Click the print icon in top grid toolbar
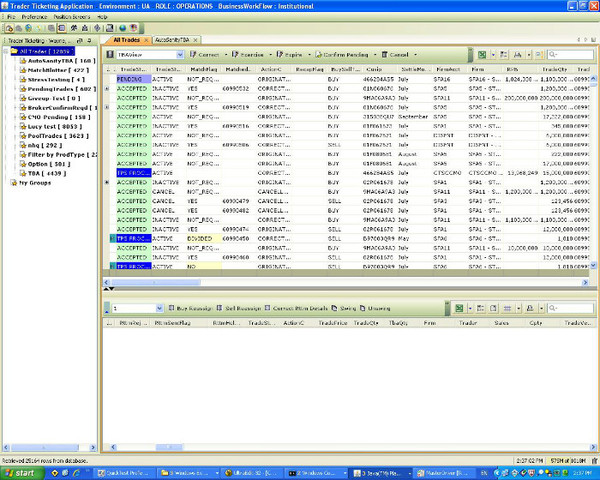 tap(518, 55)
